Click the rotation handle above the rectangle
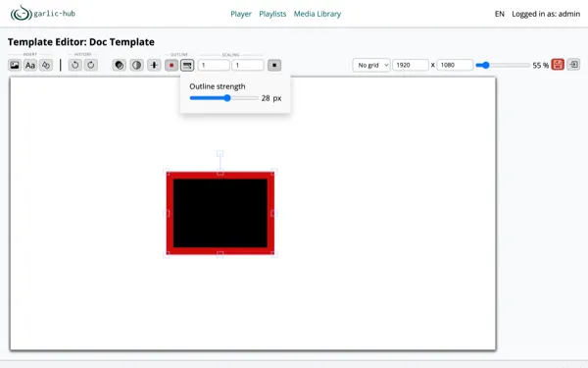This screenshot has height=368, width=588. (220, 154)
